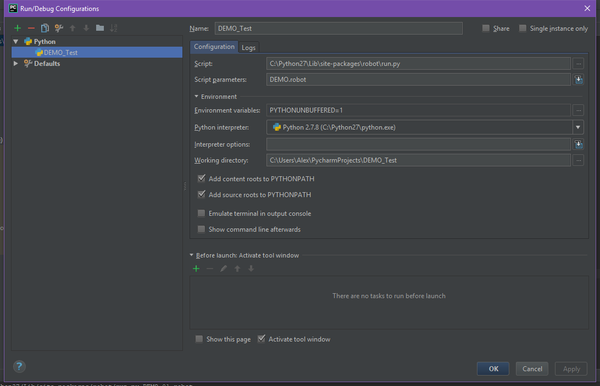Check Show this page option
The height and width of the screenshot is (386, 600).
click(199, 339)
